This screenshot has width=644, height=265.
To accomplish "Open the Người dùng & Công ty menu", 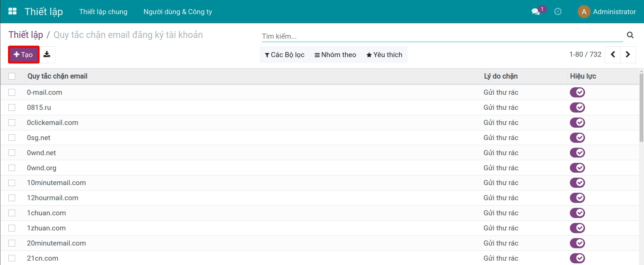I will click(178, 12).
